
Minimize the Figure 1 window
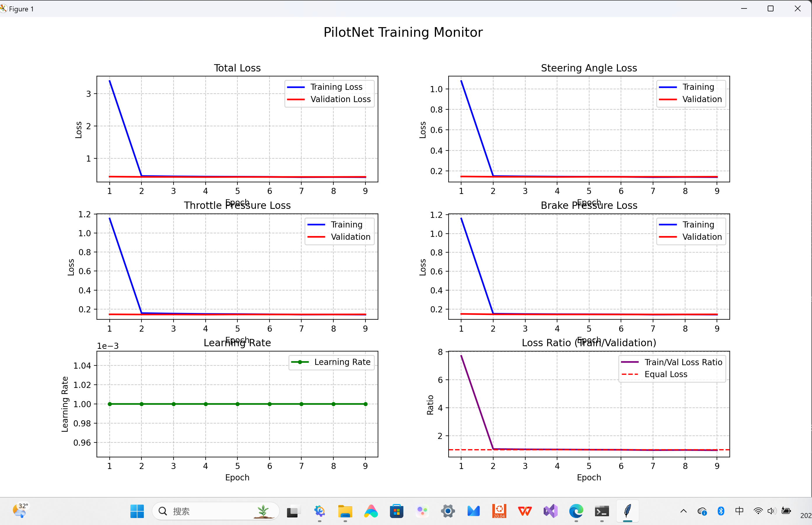point(744,8)
